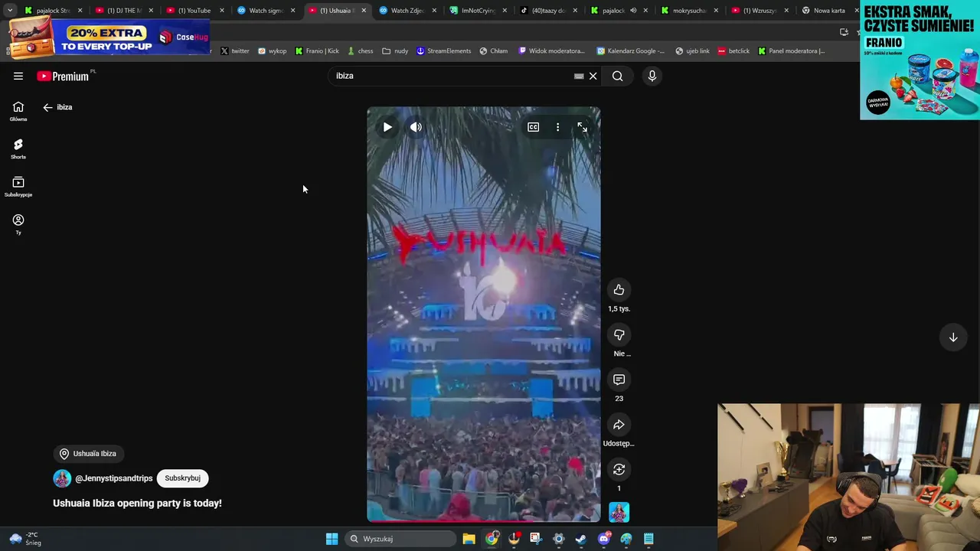The width and height of the screenshot is (980, 551).
Task: Open the remix button for the short
Action: [x=619, y=469]
